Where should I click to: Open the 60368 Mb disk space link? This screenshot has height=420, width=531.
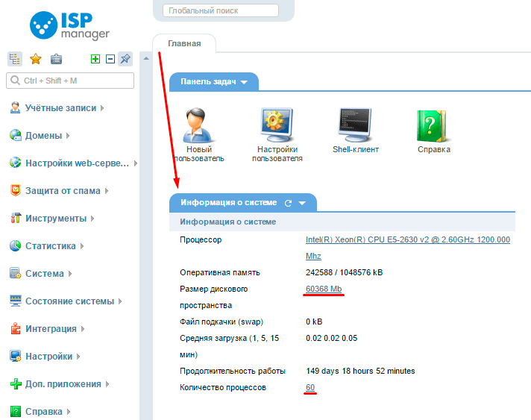click(324, 289)
